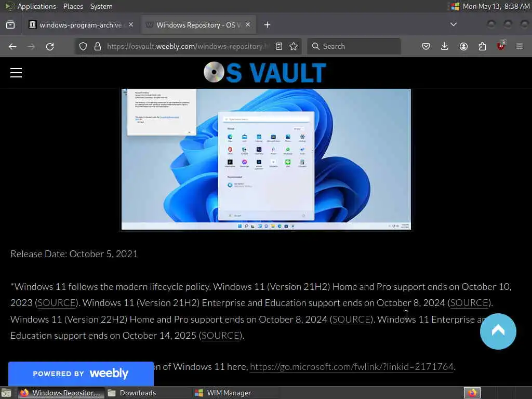The width and height of the screenshot is (532, 399).
Task: Open extensions puzzle icon
Action: coord(482,46)
